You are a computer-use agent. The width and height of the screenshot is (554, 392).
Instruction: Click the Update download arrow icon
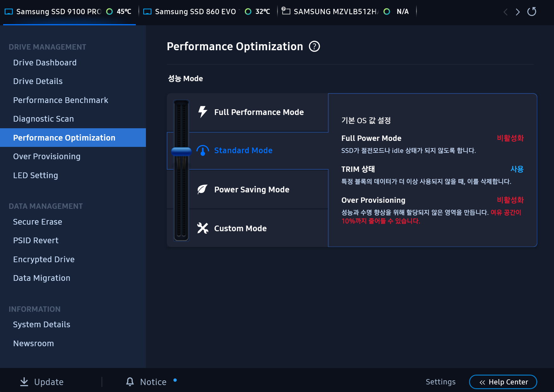coord(24,382)
